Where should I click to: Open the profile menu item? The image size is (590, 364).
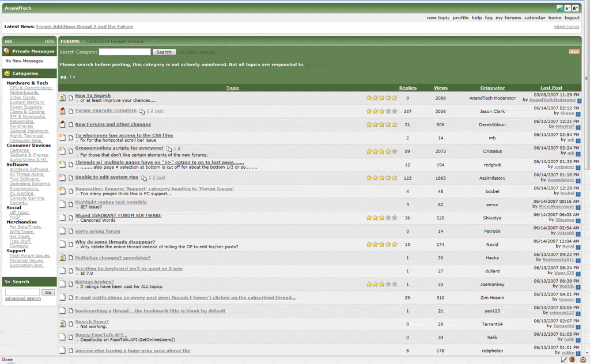tap(460, 18)
